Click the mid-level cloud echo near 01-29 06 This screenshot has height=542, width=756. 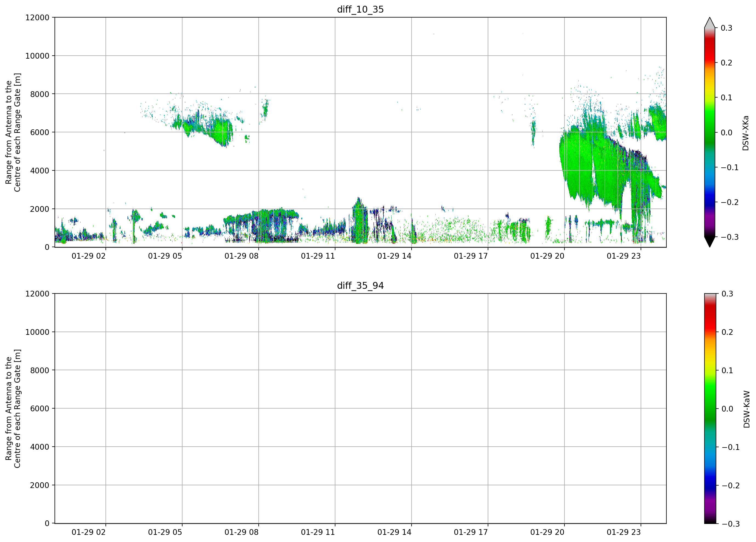point(207,128)
